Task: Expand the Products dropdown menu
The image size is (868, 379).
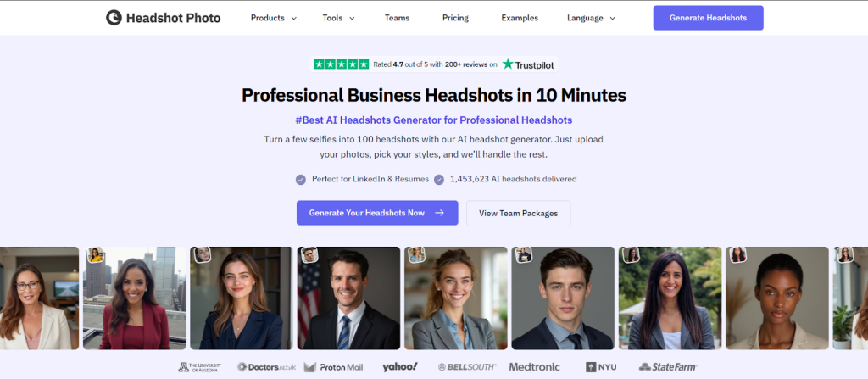Action: pyautogui.click(x=274, y=18)
